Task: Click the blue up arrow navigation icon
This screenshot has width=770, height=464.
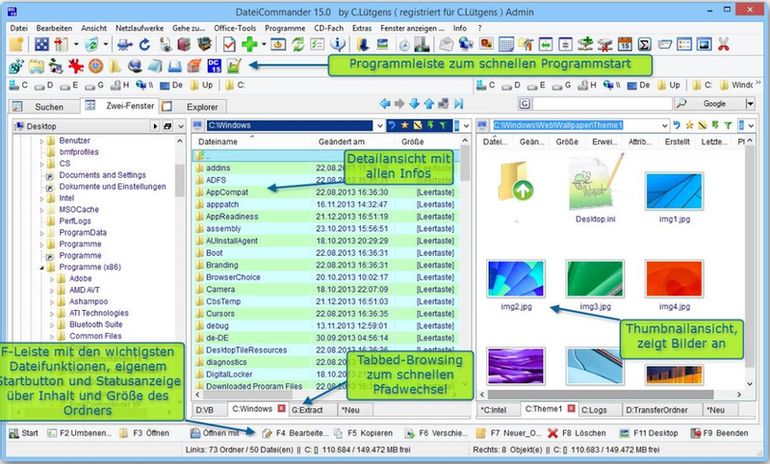Action: 429,104
